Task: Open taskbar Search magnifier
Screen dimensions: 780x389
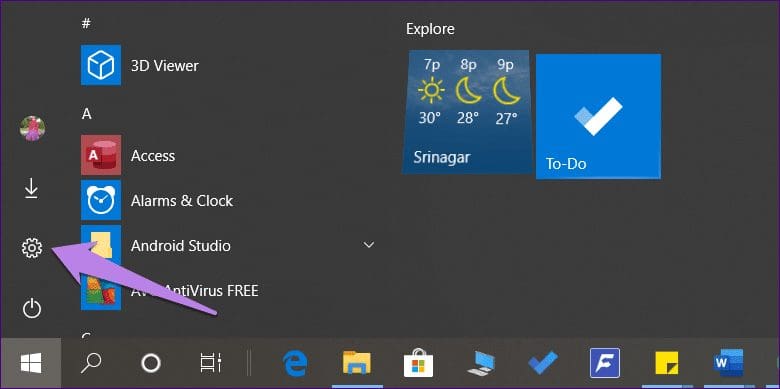Action: (x=91, y=364)
